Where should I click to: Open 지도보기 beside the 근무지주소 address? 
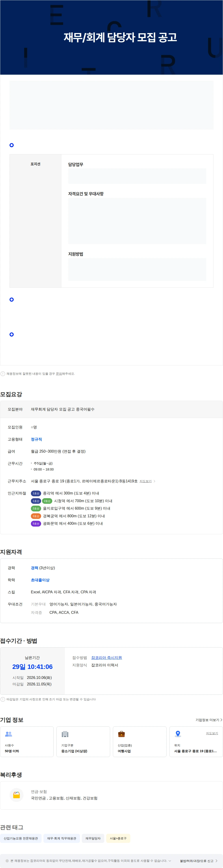pyautogui.click(x=146, y=481)
